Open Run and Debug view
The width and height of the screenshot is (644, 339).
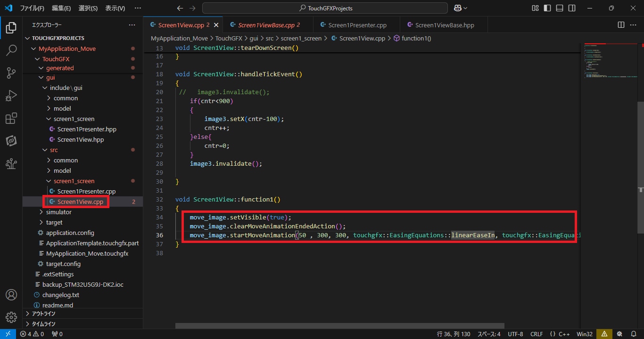(x=11, y=96)
